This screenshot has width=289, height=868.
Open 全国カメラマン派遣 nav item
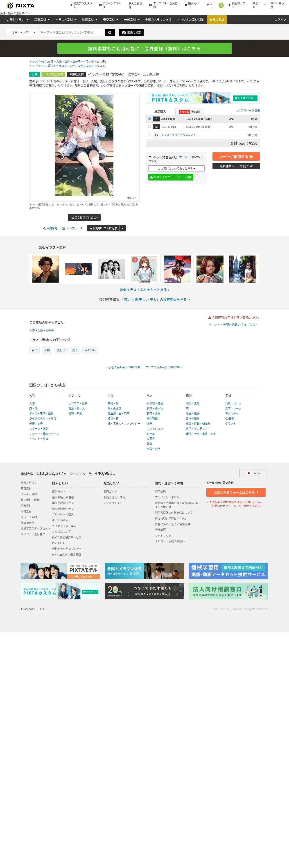(x=158, y=20)
